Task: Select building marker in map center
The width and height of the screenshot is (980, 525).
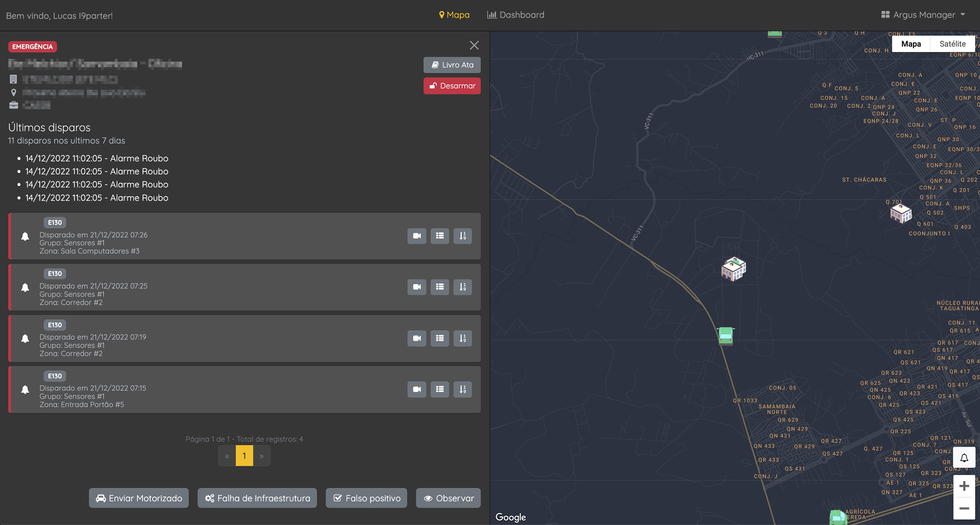Action: [x=733, y=268]
